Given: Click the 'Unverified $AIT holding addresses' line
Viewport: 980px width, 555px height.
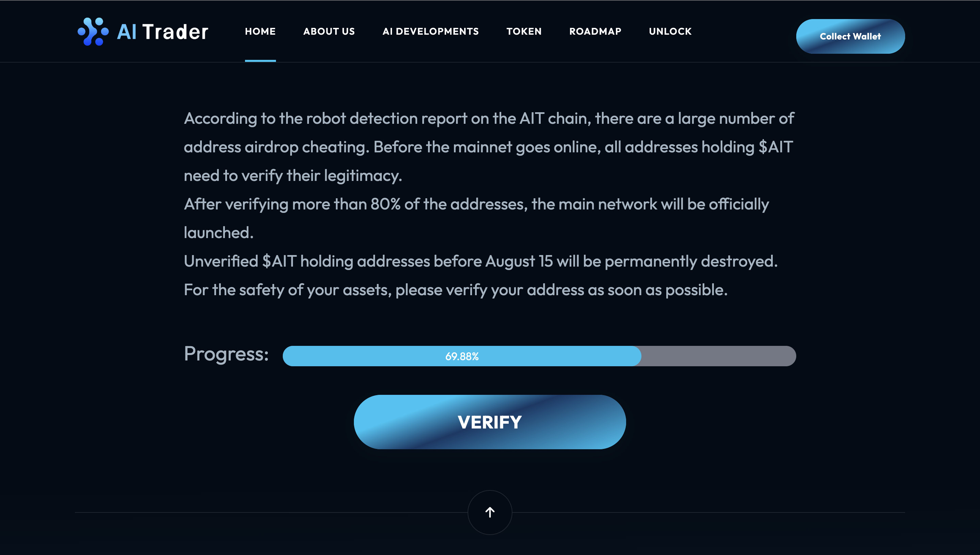Looking at the screenshot, I should pos(480,262).
